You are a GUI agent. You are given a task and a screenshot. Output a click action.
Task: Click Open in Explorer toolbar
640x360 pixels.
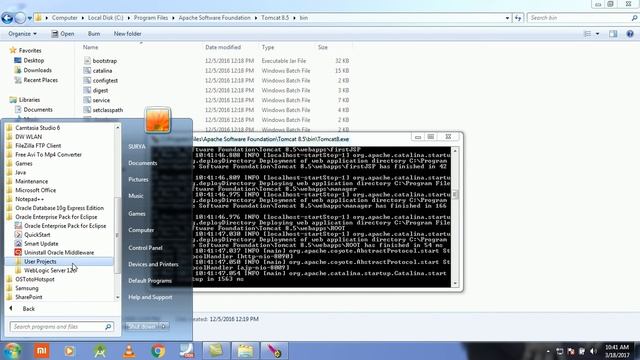(x=63, y=34)
